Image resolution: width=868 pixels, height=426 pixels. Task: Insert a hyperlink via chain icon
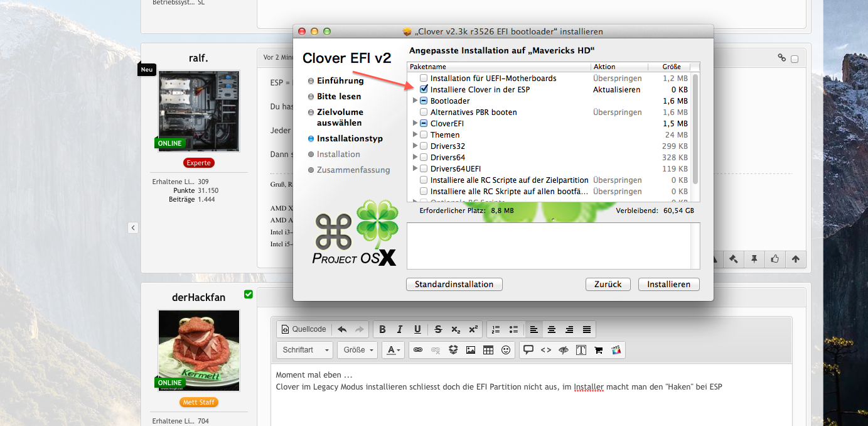[418, 350]
